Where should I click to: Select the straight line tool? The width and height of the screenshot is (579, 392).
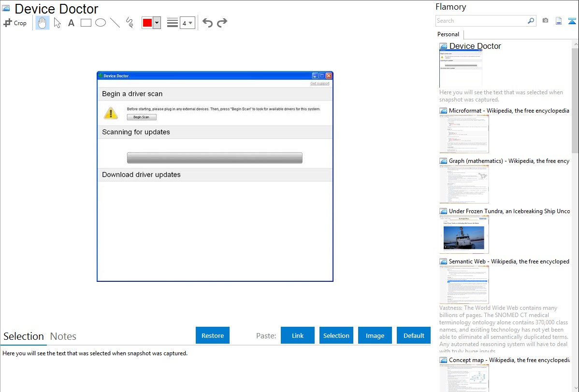coord(115,23)
